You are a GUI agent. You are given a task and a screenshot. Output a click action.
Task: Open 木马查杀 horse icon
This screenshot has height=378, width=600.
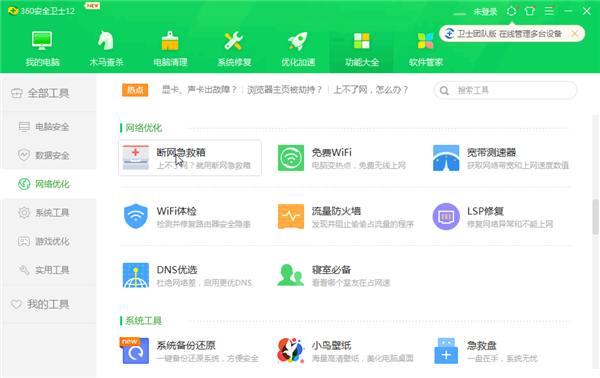106,41
